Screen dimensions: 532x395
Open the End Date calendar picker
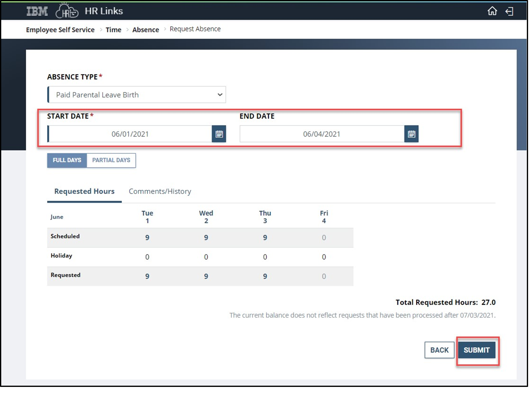click(411, 134)
